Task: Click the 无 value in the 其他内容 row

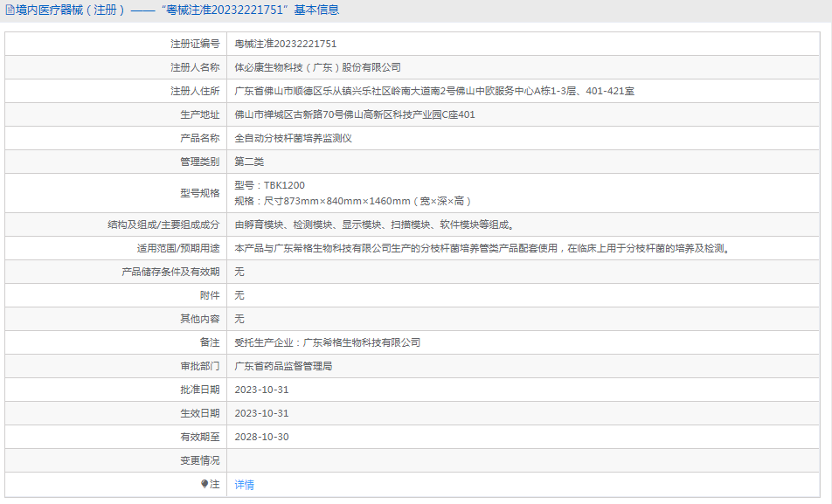Action: point(239,319)
